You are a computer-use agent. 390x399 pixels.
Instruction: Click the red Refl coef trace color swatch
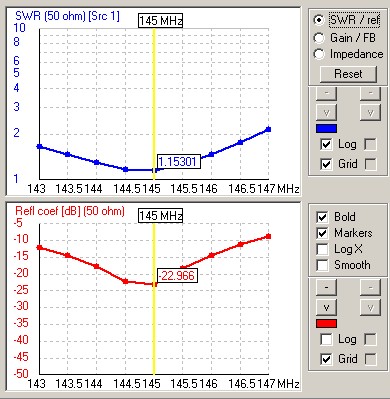326,323
